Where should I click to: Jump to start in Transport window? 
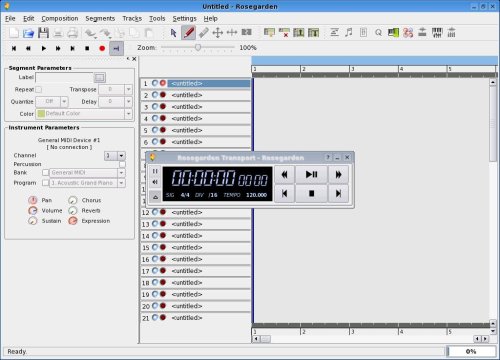click(284, 193)
